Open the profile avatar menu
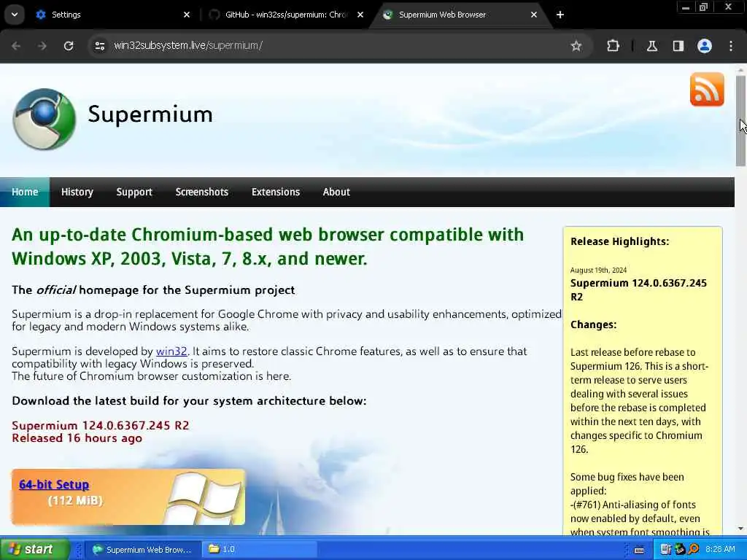The image size is (747, 560). pos(705,46)
